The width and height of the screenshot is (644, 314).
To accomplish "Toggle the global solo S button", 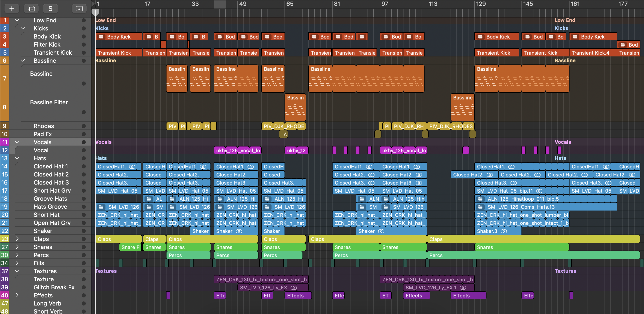I will [50, 9].
